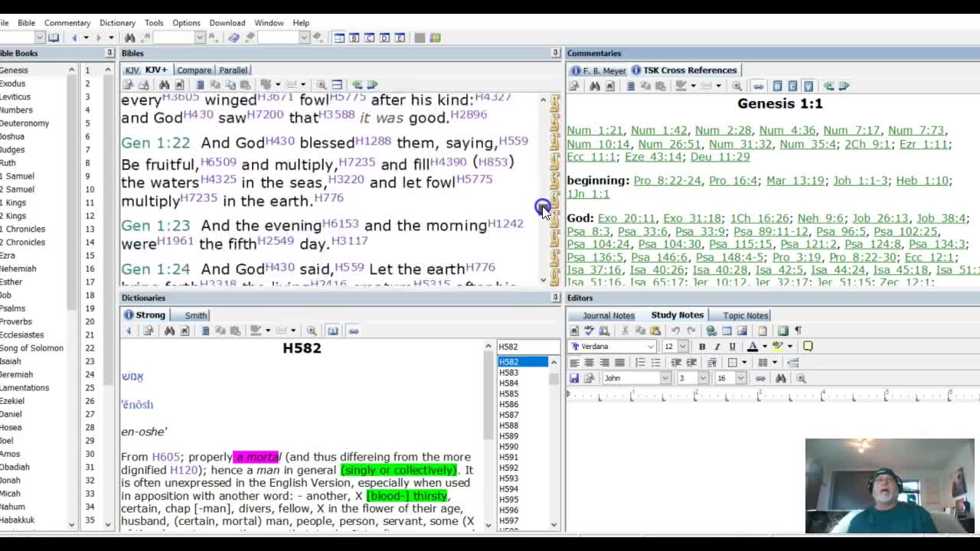Click the Underline formatting icon

click(x=732, y=347)
